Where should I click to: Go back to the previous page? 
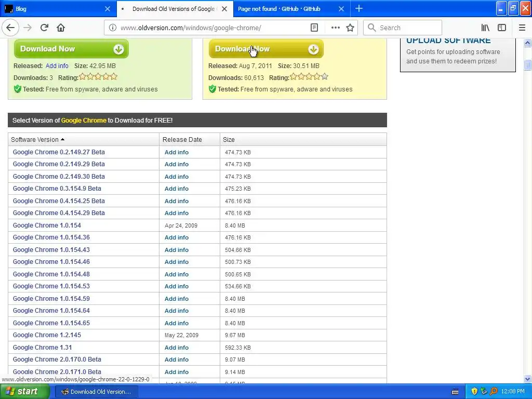coord(10,28)
